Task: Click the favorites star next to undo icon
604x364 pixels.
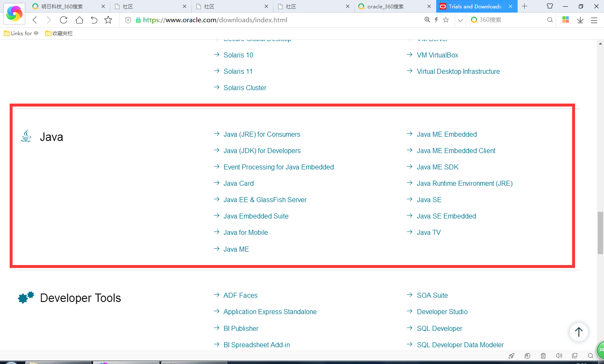Action: pyautogui.click(x=108, y=20)
